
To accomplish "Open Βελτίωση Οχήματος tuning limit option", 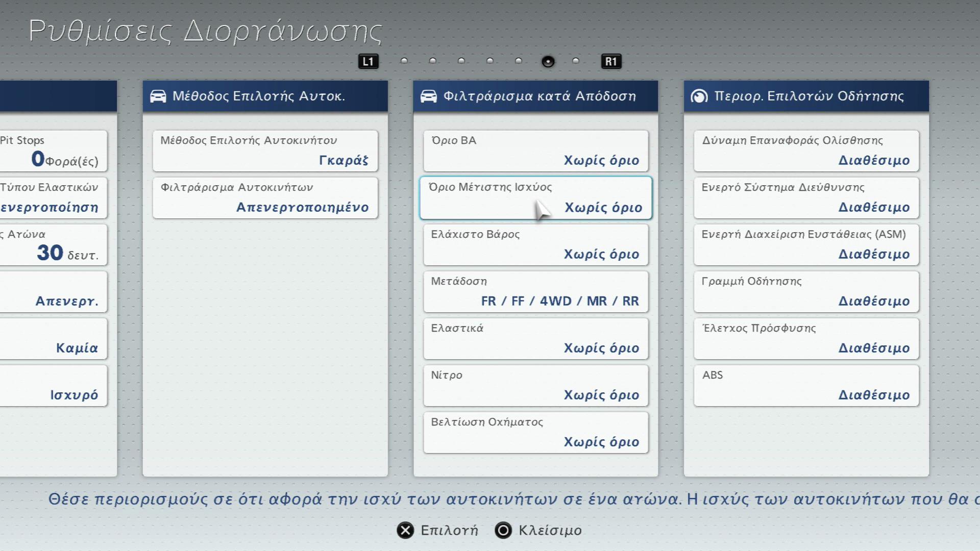I will pyautogui.click(x=535, y=433).
